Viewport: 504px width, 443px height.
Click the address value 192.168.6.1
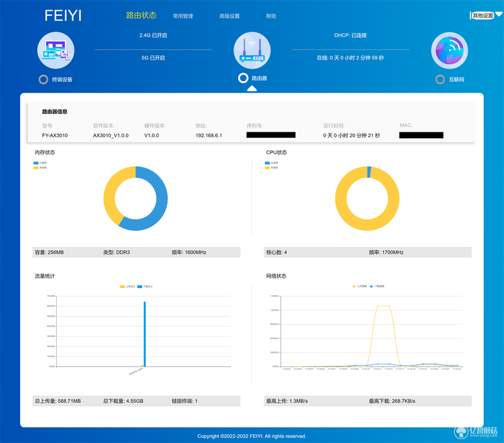209,135
